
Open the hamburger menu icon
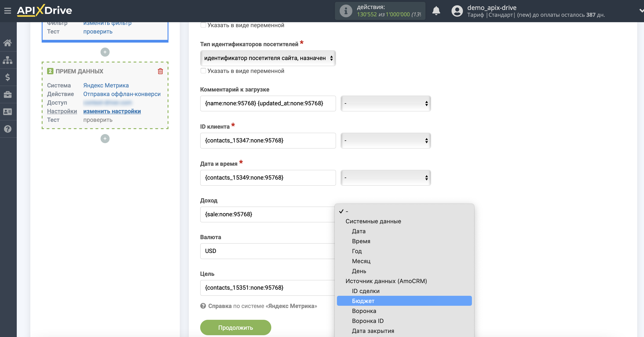click(7, 11)
